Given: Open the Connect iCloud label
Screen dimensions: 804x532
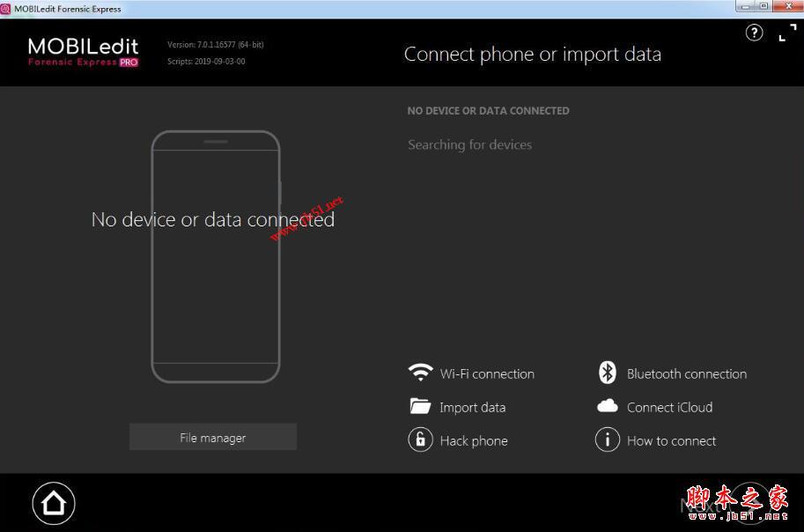Looking at the screenshot, I should (669, 407).
